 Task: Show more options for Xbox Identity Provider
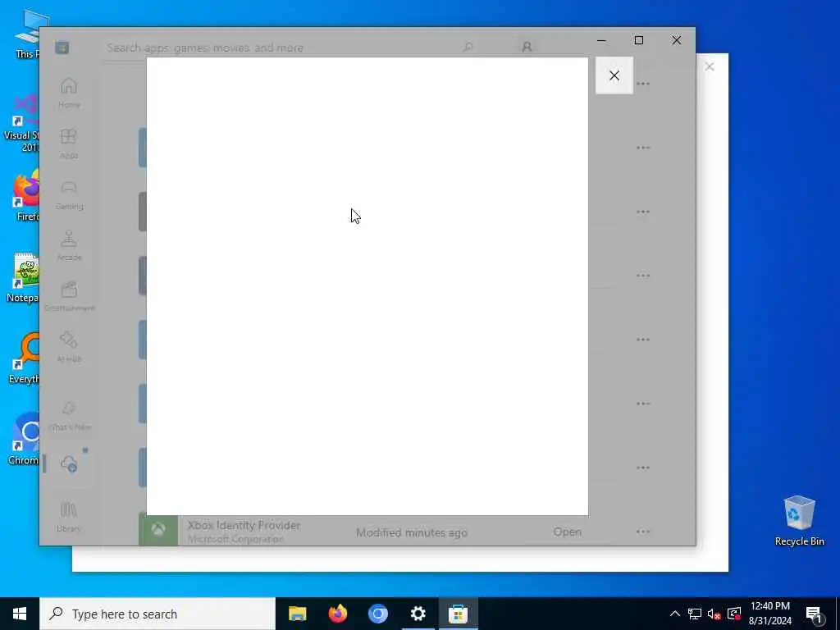643,532
